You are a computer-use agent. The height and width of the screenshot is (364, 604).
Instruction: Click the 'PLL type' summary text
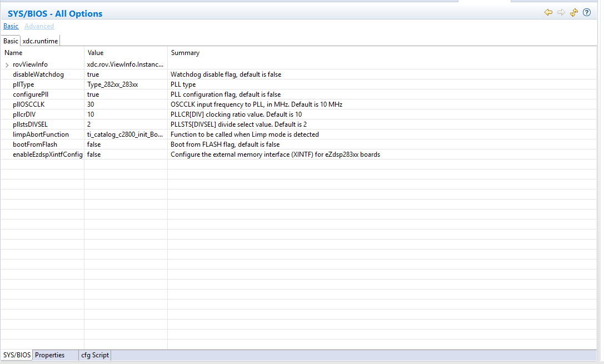pos(183,84)
